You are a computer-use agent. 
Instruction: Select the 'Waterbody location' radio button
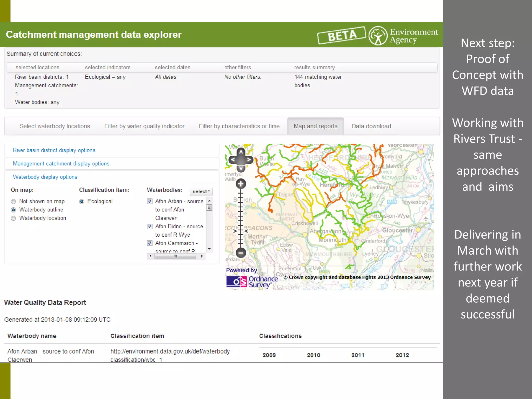(x=14, y=218)
